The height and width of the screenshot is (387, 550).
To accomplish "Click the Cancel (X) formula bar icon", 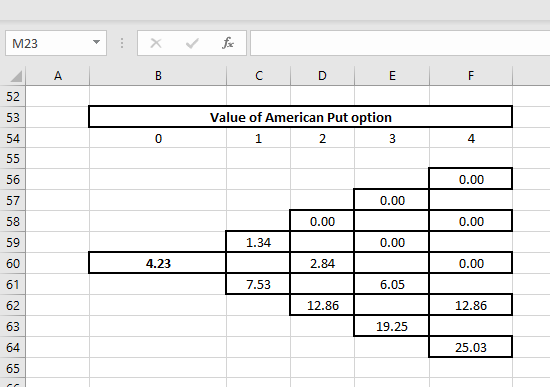I will click(x=156, y=43).
